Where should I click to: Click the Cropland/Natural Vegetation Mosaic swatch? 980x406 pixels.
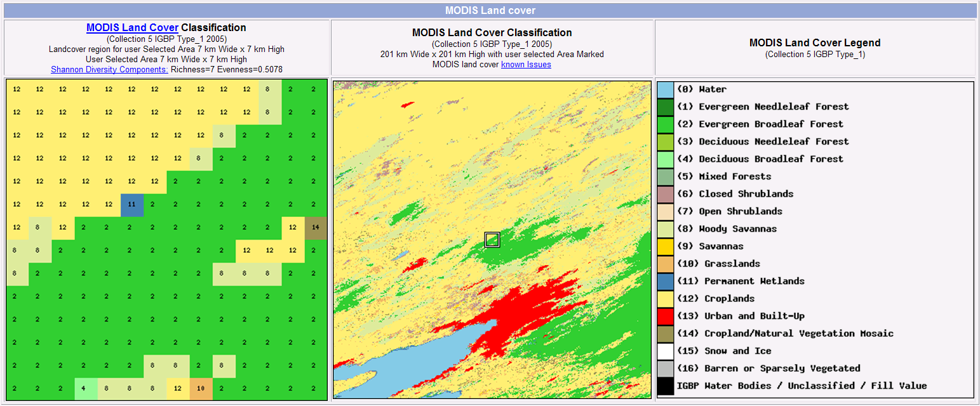(665, 334)
